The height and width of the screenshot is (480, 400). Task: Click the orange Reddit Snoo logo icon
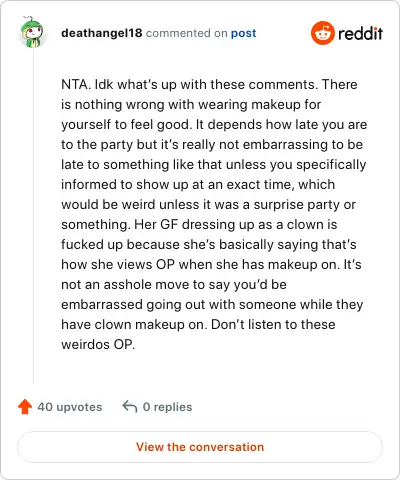click(x=323, y=33)
